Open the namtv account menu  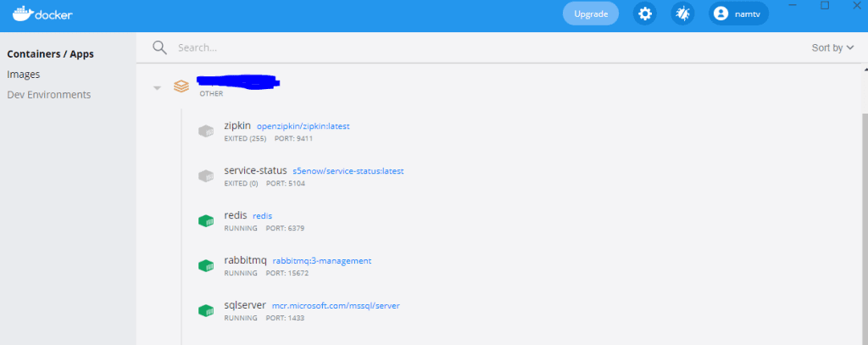[738, 14]
